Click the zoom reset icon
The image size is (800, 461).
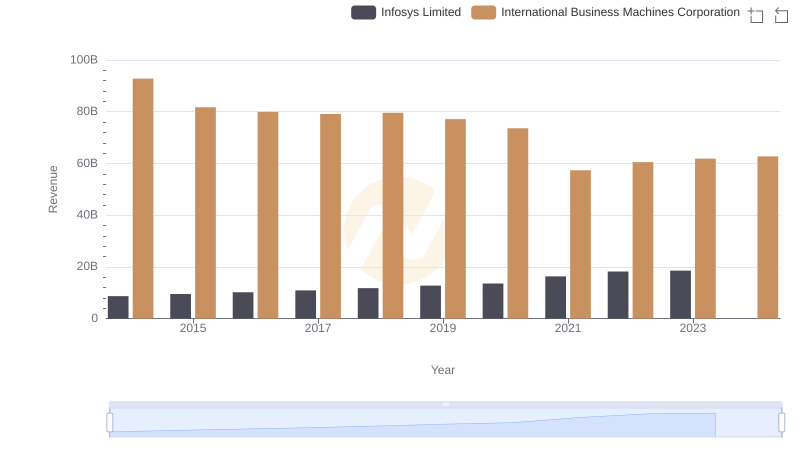pyautogui.click(x=781, y=15)
